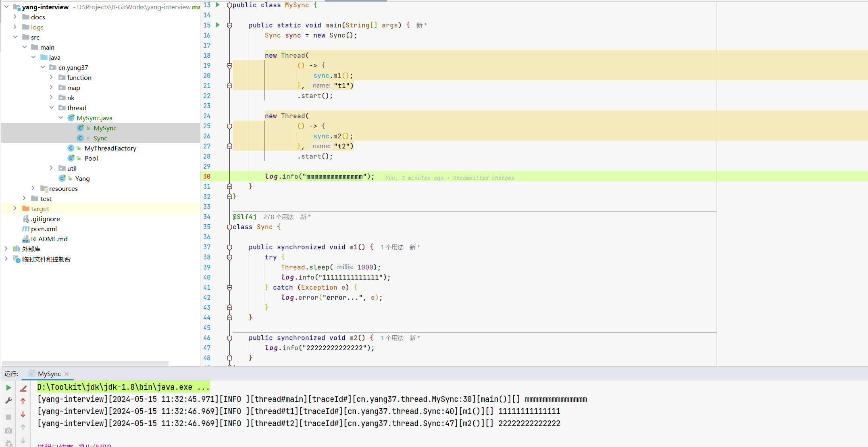Click the thread#t2 console log line
The width and height of the screenshot is (868, 447).
[299, 423]
